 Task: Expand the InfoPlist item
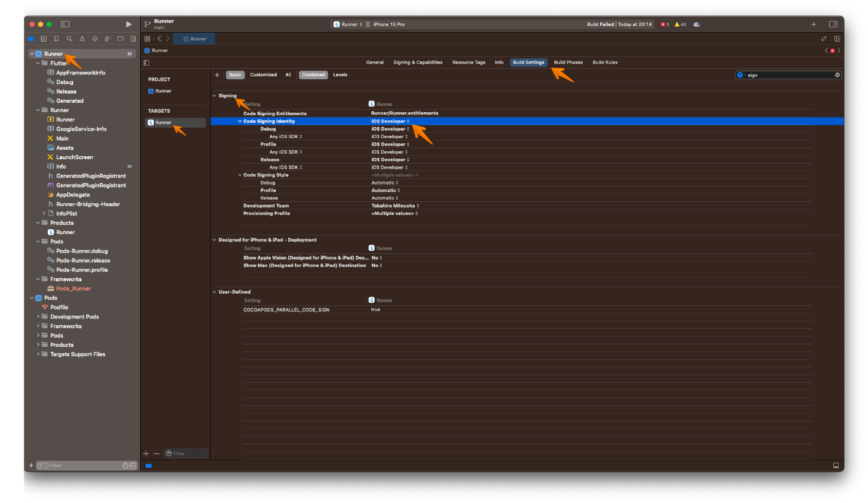click(x=44, y=214)
